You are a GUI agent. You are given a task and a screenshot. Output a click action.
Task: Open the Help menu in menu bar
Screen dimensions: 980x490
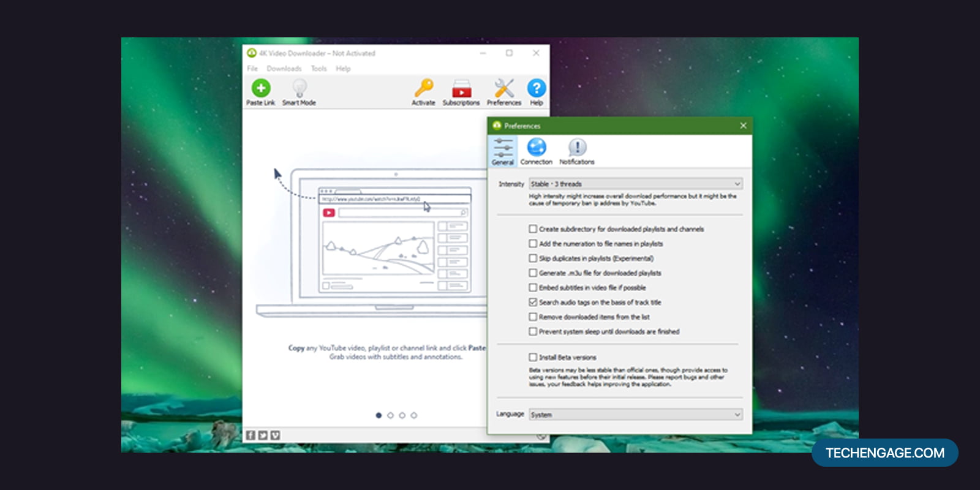click(343, 69)
